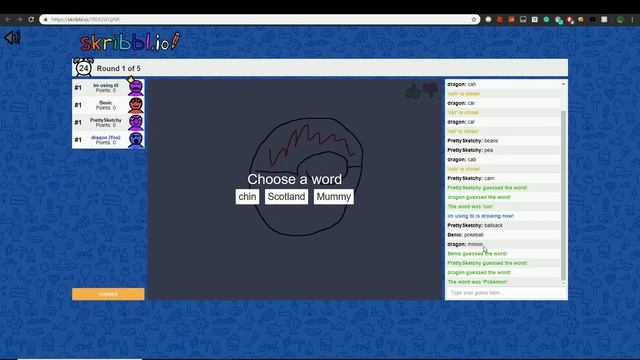This screenshot has height=360, width=640.
Task: Click the "PrettySketchy" name in the player list
Action: 106,120
